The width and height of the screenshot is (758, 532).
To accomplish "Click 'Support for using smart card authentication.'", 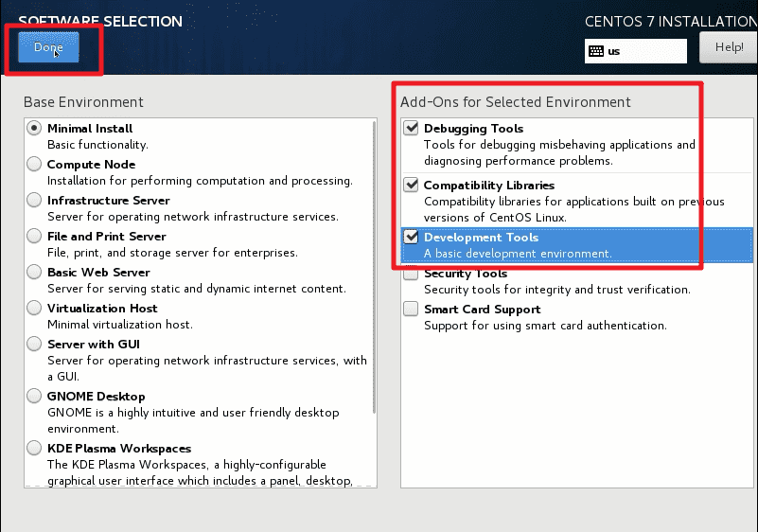I will (545, 326).
